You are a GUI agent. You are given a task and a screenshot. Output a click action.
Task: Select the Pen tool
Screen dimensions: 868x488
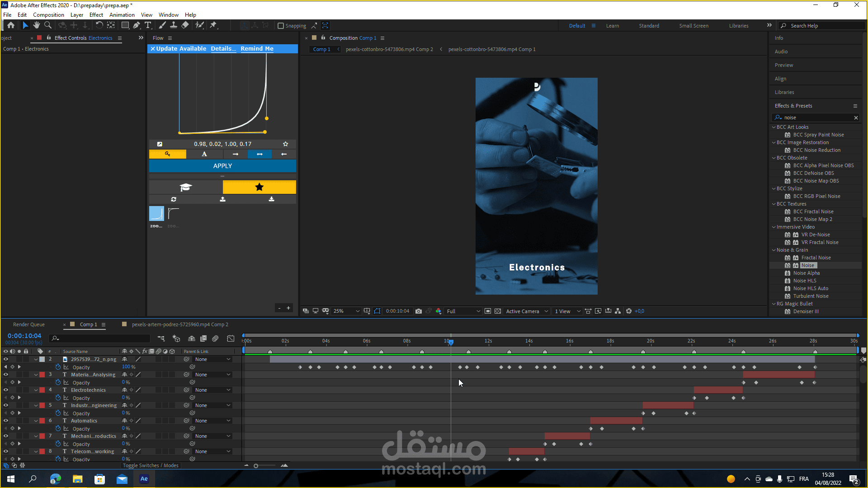[137, 25]
